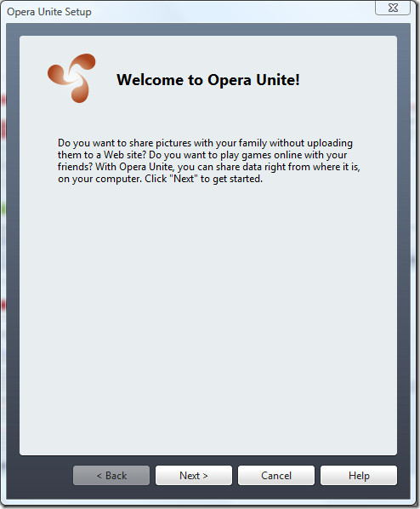Select the "Welcome to Opera Unite!" heading
Viewport: 420px width, 509px height.
point(208,80)
